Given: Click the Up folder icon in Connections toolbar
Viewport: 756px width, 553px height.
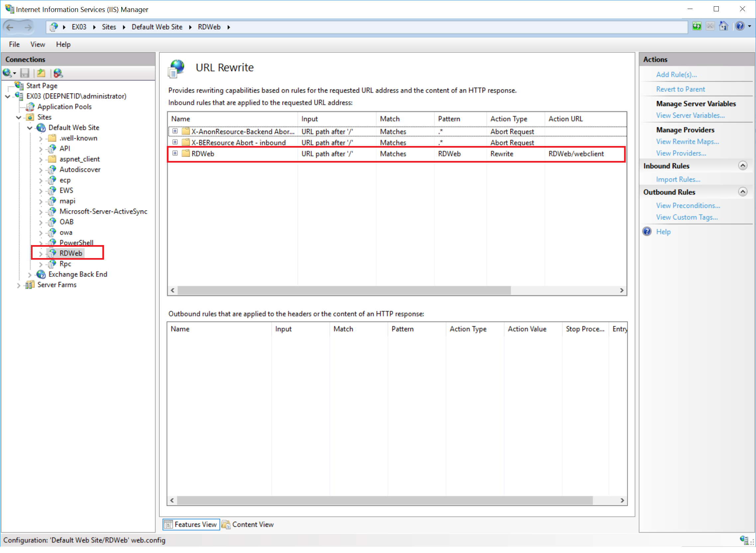Looking at the screenshot, I should (41, 73).
